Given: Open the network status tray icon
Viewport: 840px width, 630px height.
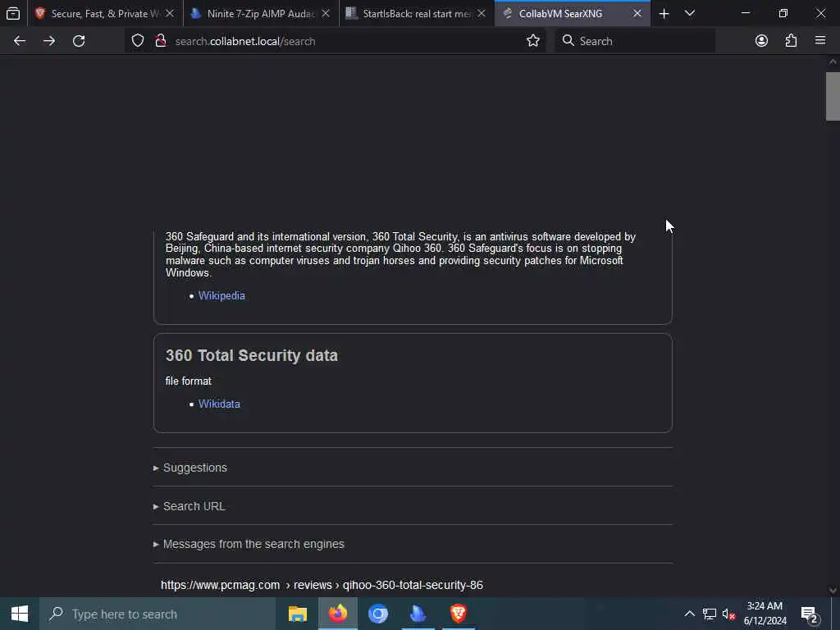Looking at the screenshot, I should pos(710,614).
